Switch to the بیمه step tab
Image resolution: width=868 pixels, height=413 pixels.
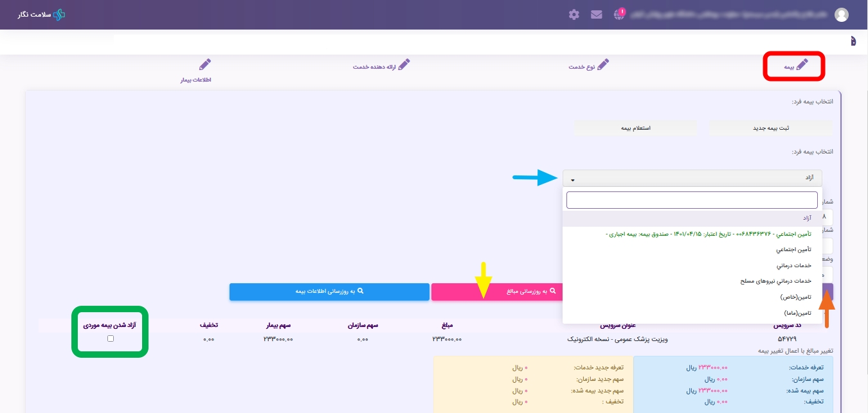coord(794,66)
